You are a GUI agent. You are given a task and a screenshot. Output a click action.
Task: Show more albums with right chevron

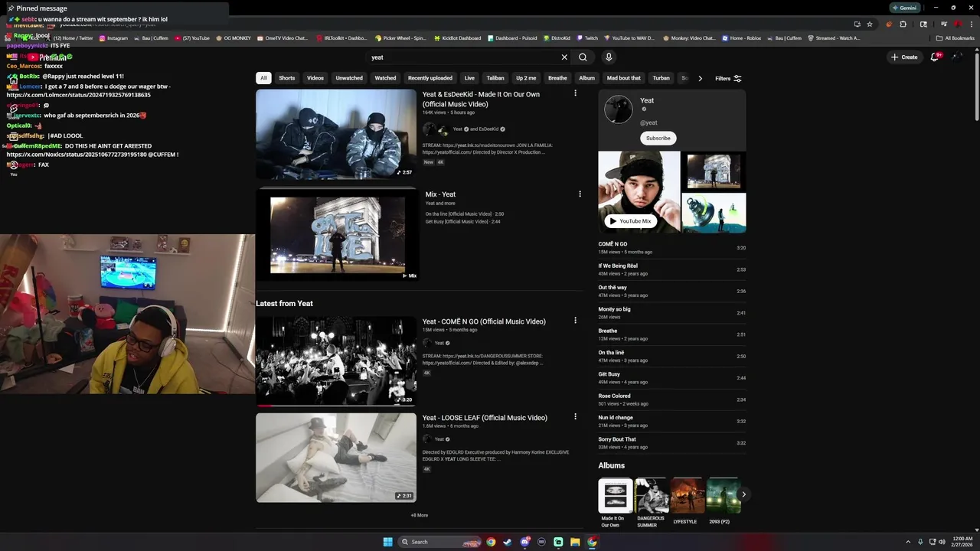pyautogui.click(x=743, y=494)
